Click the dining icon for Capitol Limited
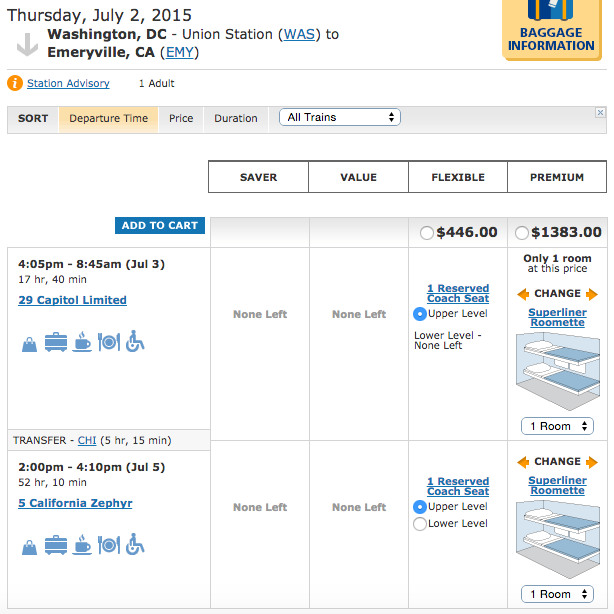The height and width of the screenshot is (614, 614). click(x=109, y=342)
